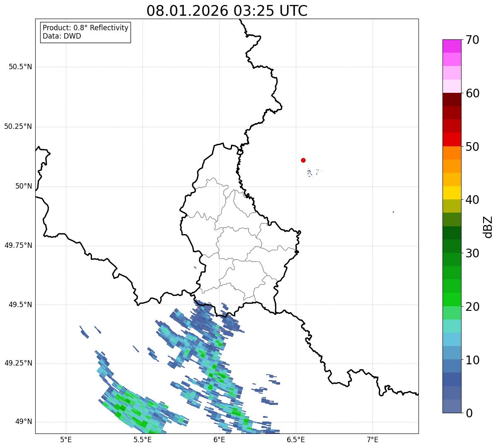Click the tiny isolated echo near 7°E
The height and width of the screenshot is (448, 498).
(x=393, y=212)
